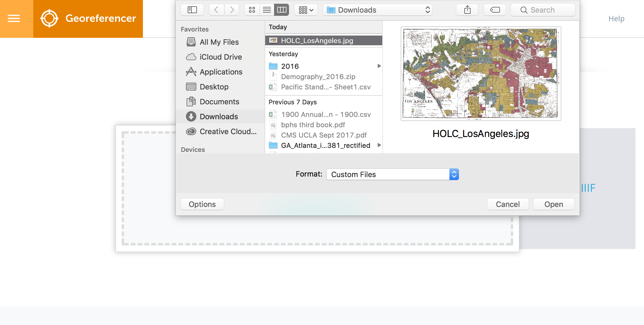Click the edit tags icon
Viewport: 644px width, 325px height.
tap(495, 10)
